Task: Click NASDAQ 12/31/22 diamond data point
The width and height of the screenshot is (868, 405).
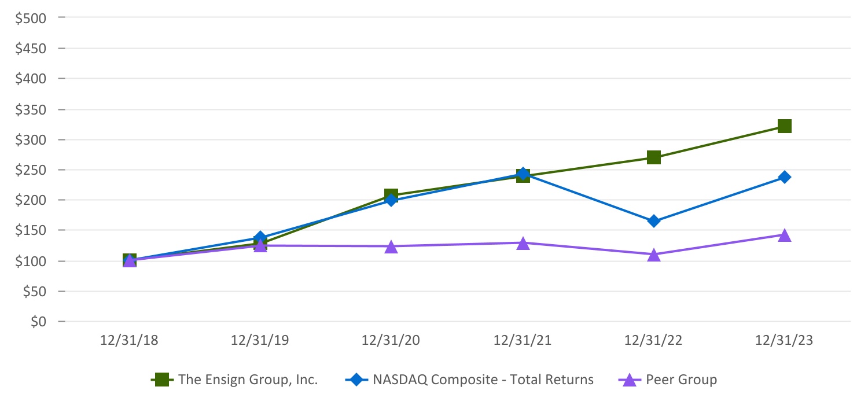Action: pyautogui.click(x=654, y=221)
